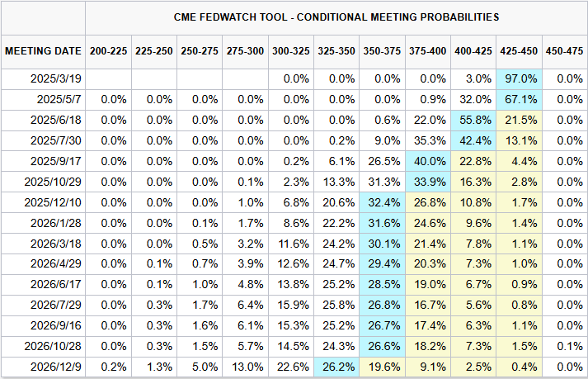Viewport: 588px width, 379px height.
Task: Click the MEETING DATE column header
Action: tap(42, 50)
